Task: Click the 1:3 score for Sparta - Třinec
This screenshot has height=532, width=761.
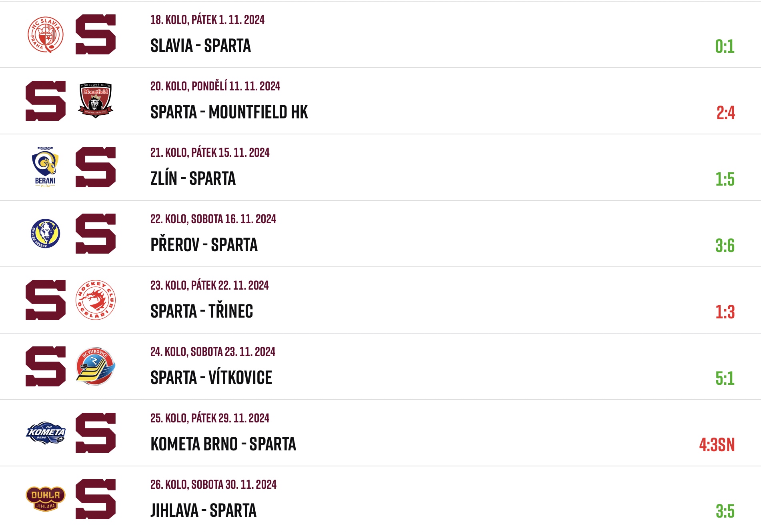Action: pos(725,312)
